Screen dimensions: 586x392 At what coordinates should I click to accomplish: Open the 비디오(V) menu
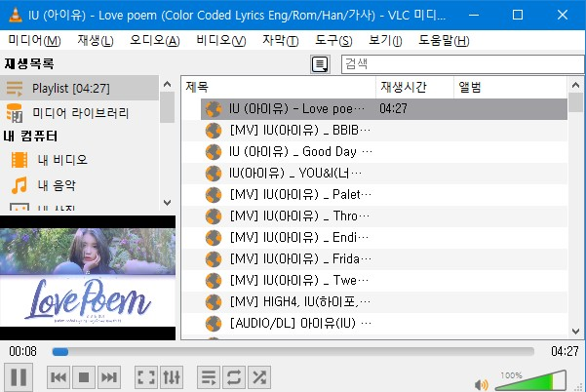pos(221,40)
